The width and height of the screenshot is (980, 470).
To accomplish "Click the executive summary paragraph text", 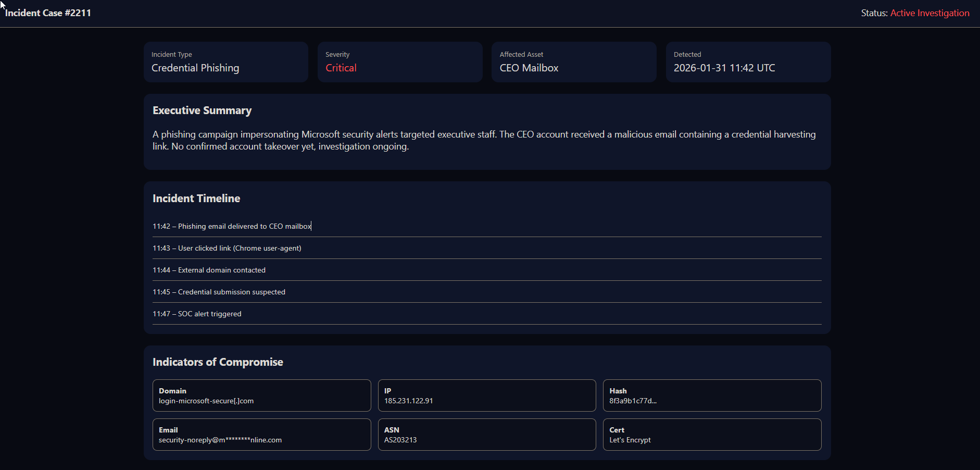I will pyautogui.click(x=484, y=140).
